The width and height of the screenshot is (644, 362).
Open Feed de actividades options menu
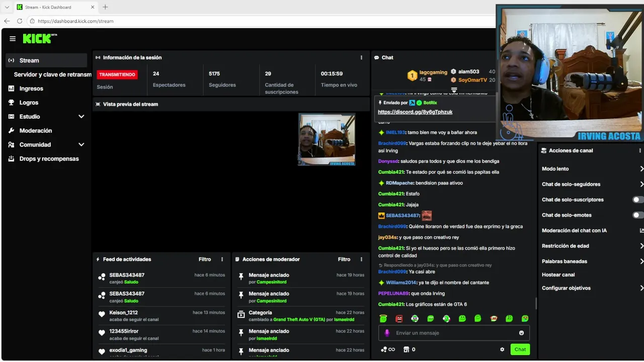pyautogui.click(x=222, y=259)
